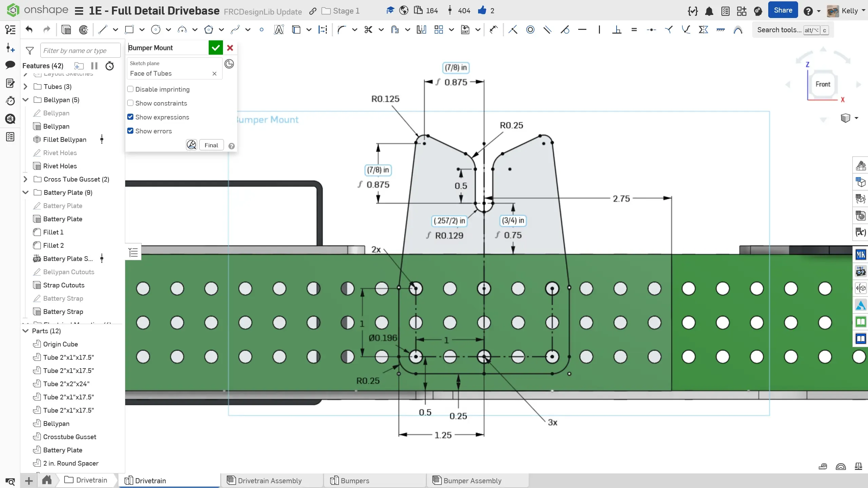This screenshot has height=488, width=868.
Task: Select the Sketch fillet tool
Action: [x=341, y=30]
